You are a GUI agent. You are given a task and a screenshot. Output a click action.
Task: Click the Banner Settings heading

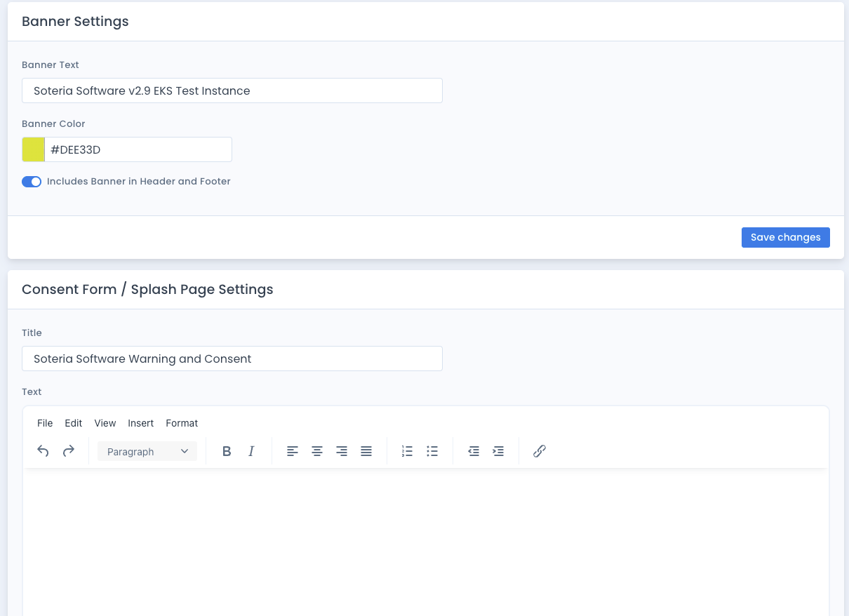[x=75, y=21]
